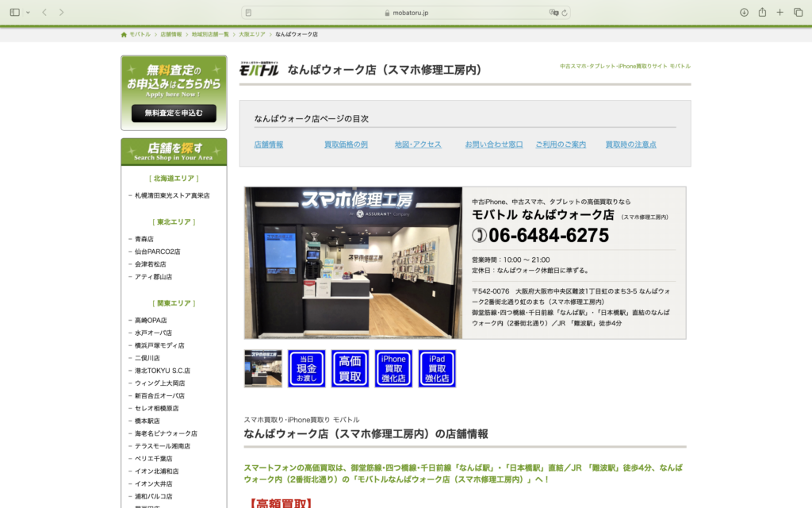
Task: Click the Reader view icon in address bar
Action: click(x=249, y=13)
